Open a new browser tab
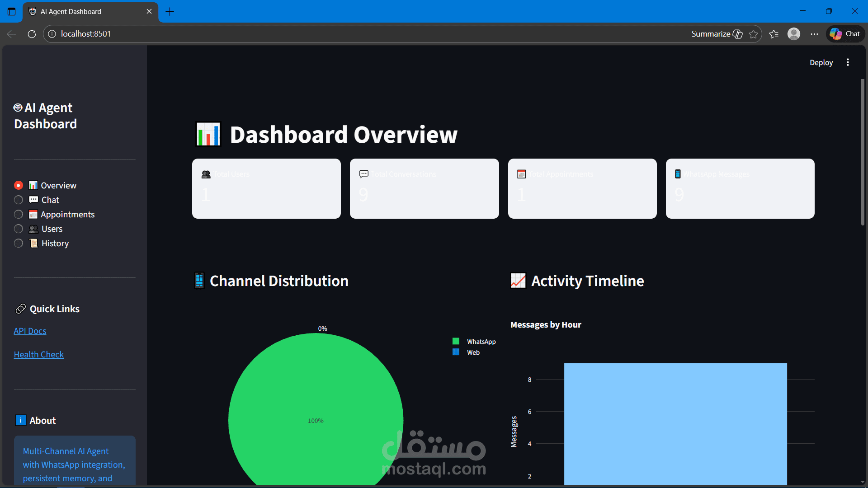 click(170, 12)
